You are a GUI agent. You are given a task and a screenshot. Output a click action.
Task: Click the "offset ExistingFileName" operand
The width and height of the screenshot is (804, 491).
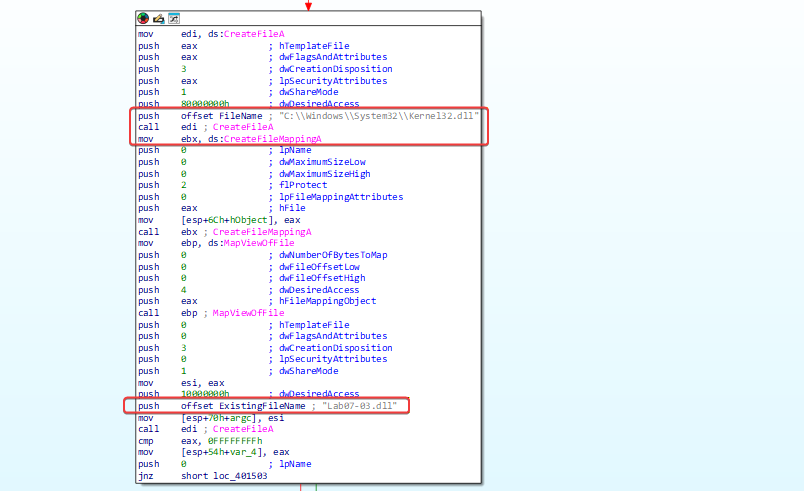point(243,406)
